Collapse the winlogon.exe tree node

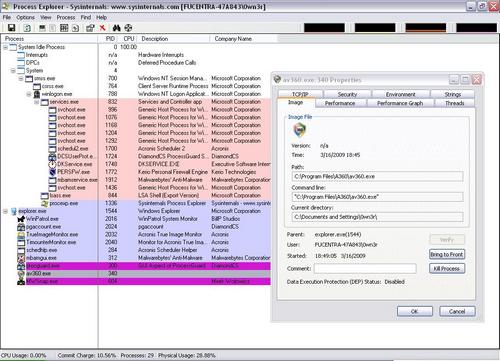tap(29, 94)
